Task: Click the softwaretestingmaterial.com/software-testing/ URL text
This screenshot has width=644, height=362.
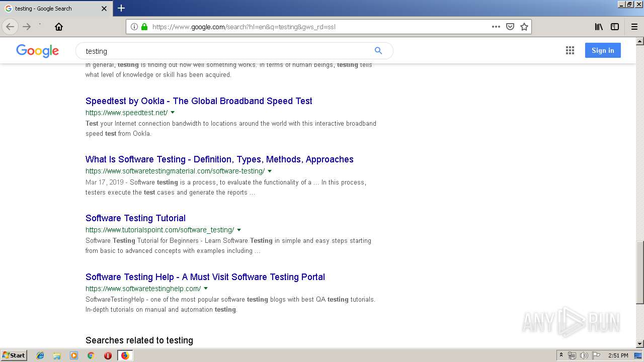Action: click(x=175, y=171)
